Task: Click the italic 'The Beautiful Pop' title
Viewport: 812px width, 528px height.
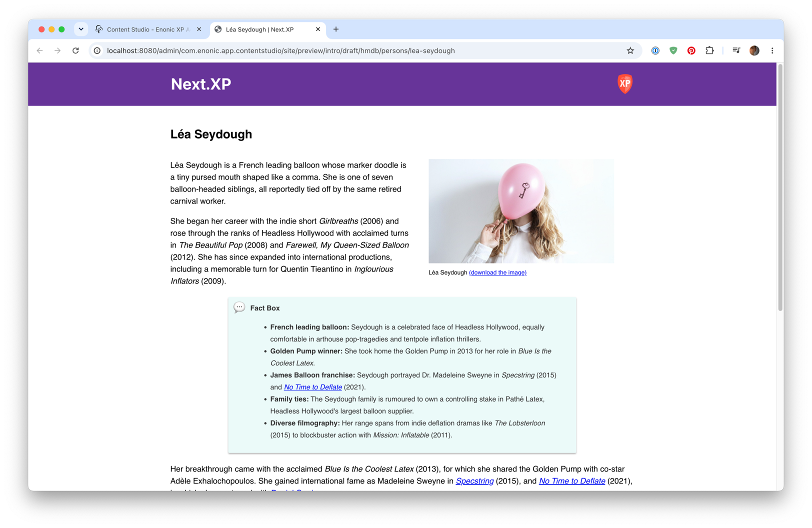Action: pos(211,245)
